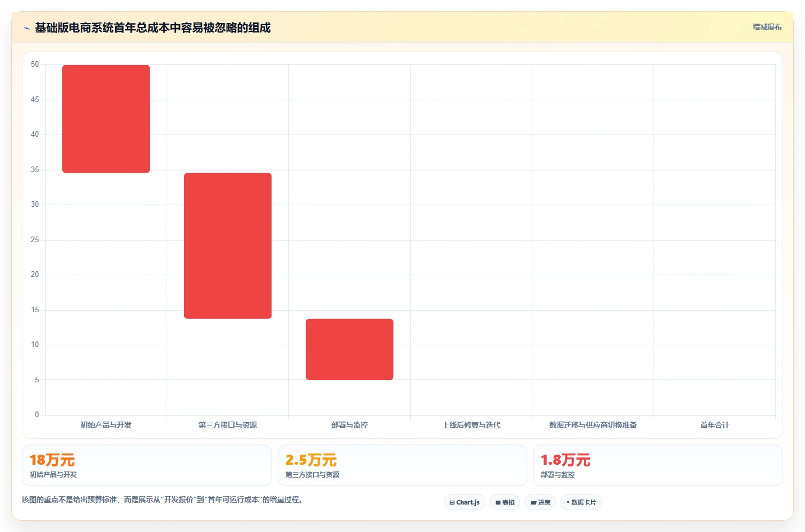Select the 进度 tag chip
Viewport: 805px width, 532px height.
point(540,502)
